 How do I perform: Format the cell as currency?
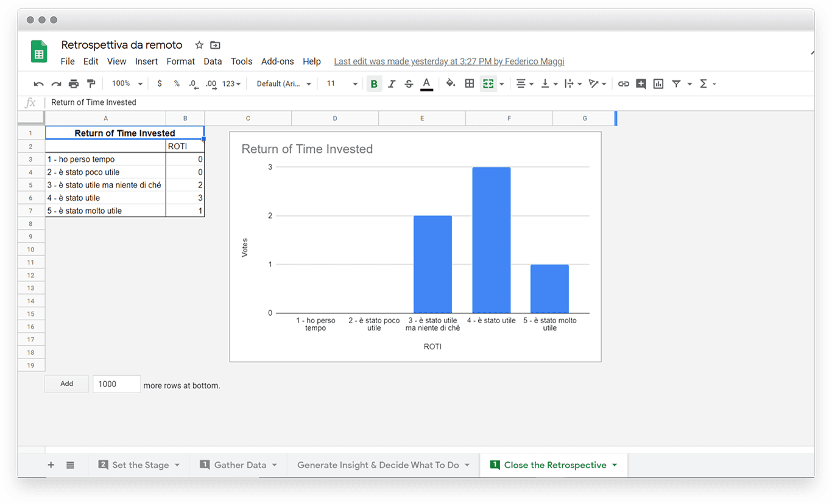point(160,84)
